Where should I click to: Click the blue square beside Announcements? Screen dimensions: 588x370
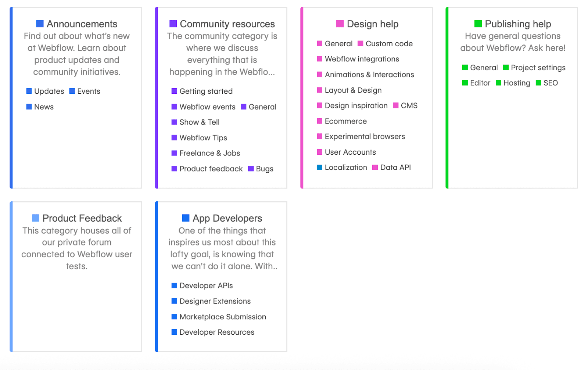40,24
